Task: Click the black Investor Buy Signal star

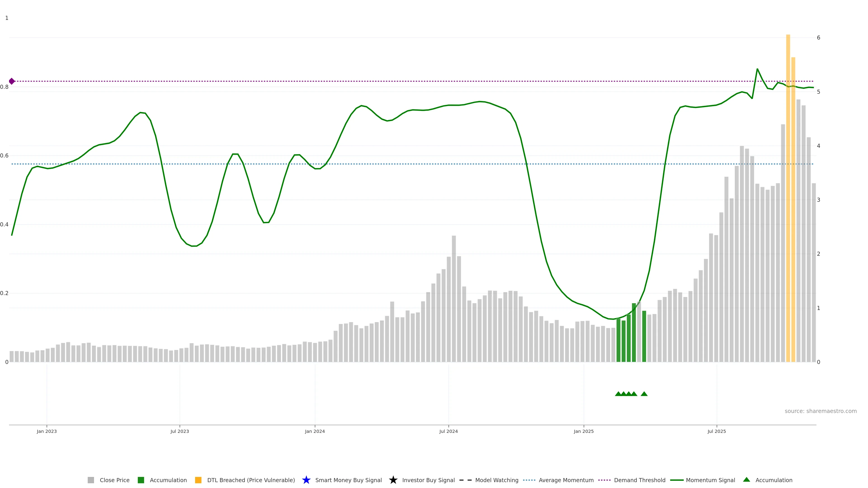Action: pyautogui.click(x=393, y=480)
